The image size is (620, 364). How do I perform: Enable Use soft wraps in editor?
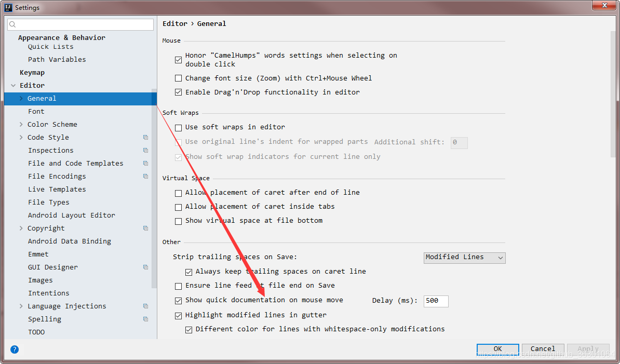178,128
